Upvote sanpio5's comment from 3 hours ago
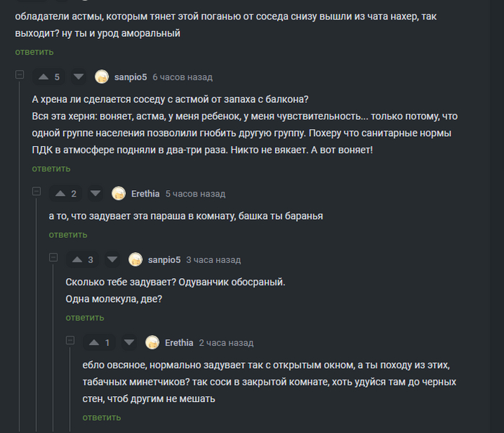Screen dimensions: 504x433 click(77, 260)
